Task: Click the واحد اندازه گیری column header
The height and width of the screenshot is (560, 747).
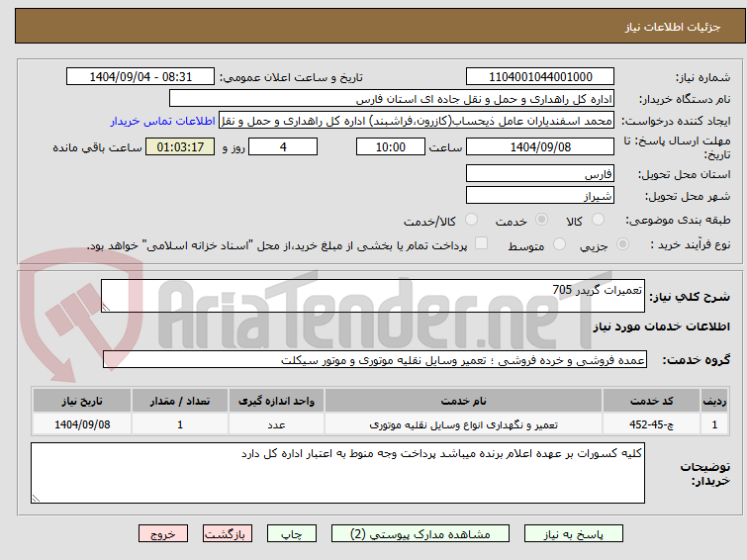Action: (276, 401)
